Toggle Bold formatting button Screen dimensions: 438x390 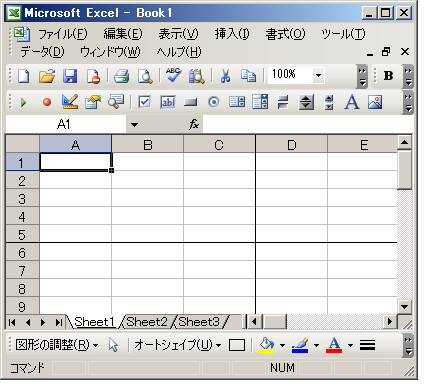(x=388, y=76)
